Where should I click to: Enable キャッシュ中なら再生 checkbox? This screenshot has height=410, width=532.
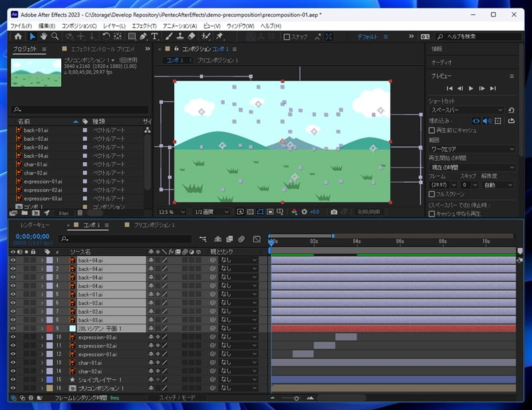[432, 214]
